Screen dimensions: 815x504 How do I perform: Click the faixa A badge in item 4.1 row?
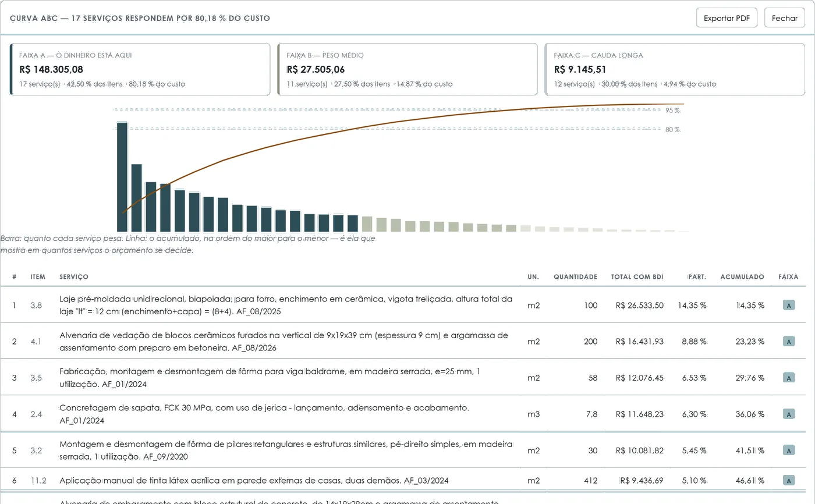789,342
